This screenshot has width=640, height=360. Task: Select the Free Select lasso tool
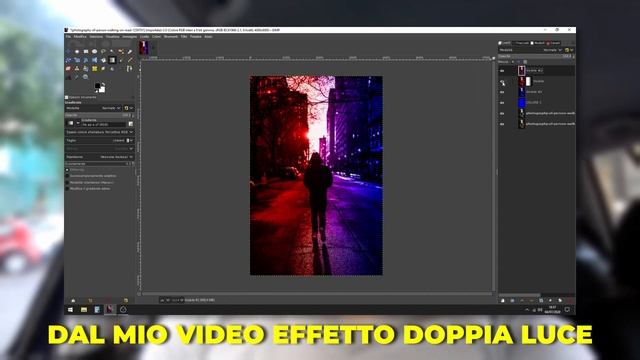coord(103,51)
